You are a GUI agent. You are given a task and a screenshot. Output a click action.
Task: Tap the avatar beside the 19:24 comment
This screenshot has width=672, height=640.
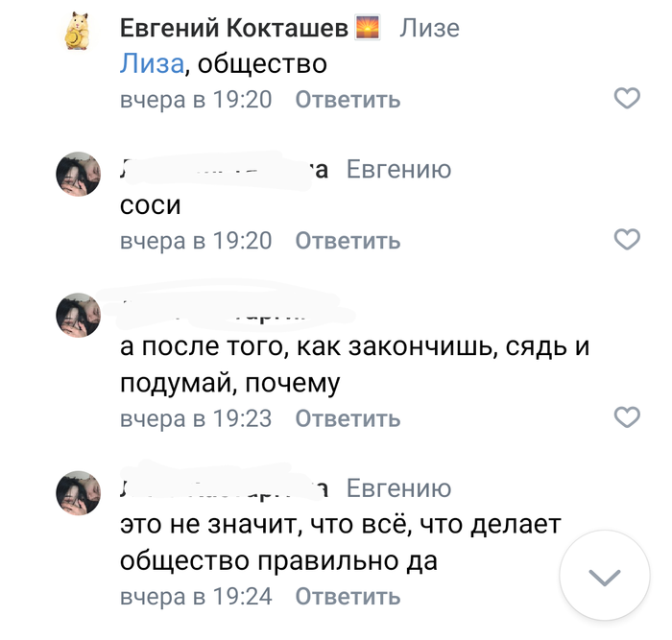[x=78, y=492]
